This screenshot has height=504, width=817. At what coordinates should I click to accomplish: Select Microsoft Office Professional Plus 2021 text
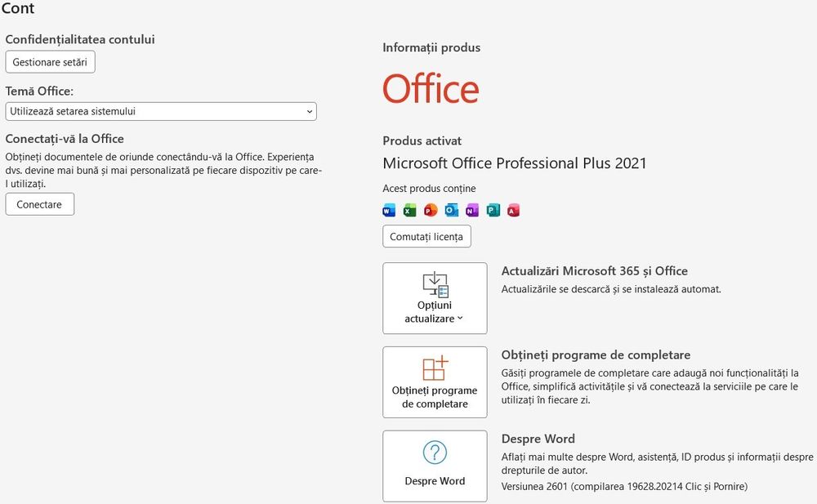[x=514, y=163]
